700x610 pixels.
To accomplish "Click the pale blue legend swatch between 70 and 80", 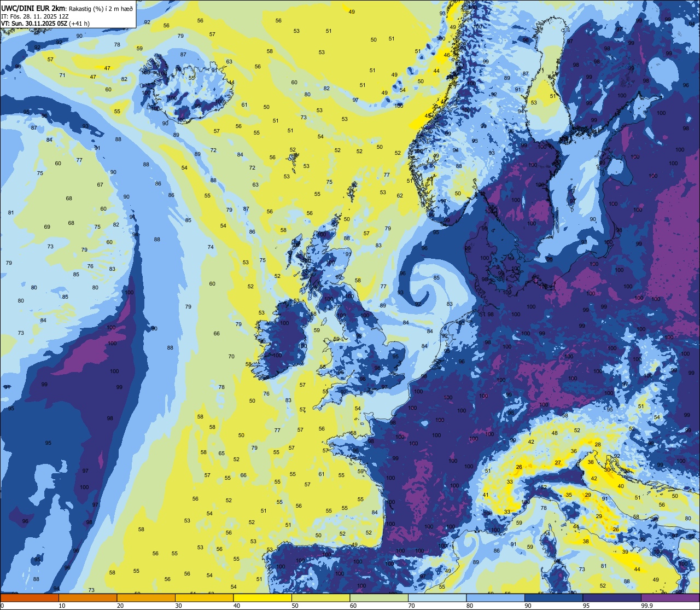I will tap(437, 597).
